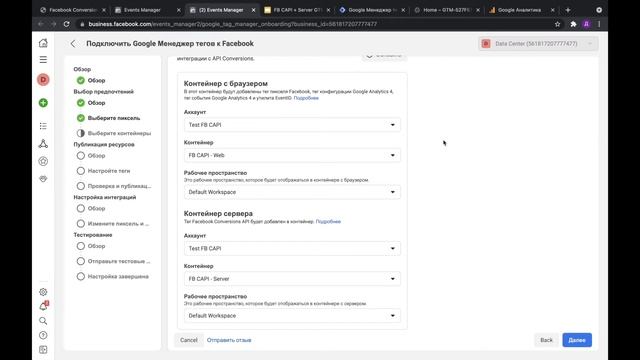The image size is (640, 360).
Task: Open Chrome three-dot menu
Action: coord(599,24)
